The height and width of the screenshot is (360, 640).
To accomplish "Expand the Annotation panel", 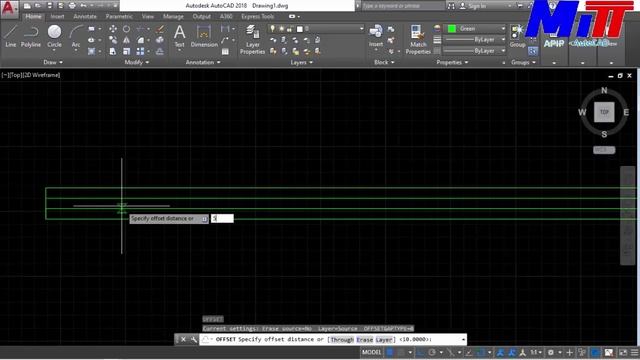I will tap(203, 62).
